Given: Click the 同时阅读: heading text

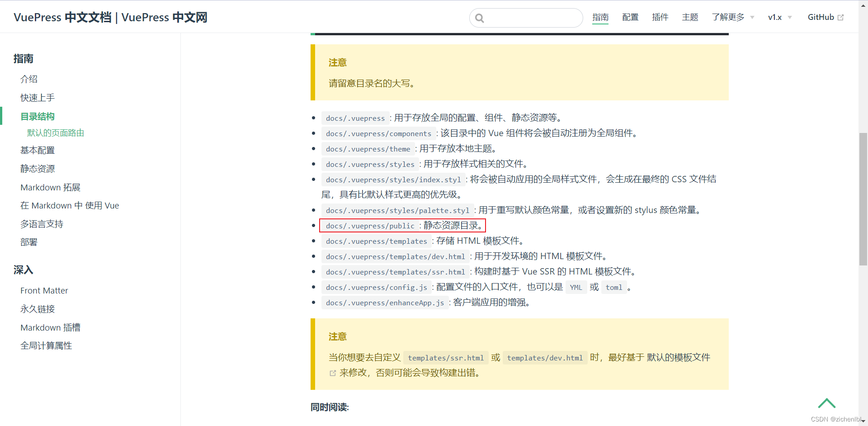Looking at the screenshot, I should point(330,407).
